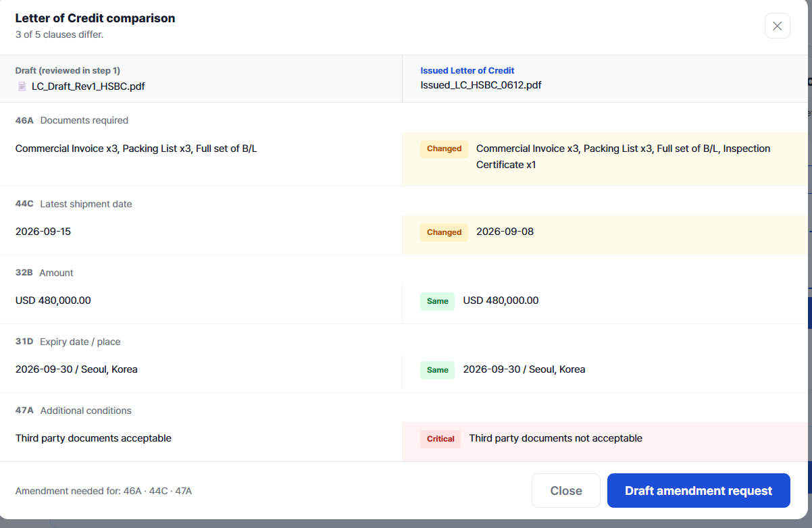Click the 'Amendment needed for: 46A · 44C · 47A' note
This screenshot has width=812, height=528.
click(x=103, y=491)
